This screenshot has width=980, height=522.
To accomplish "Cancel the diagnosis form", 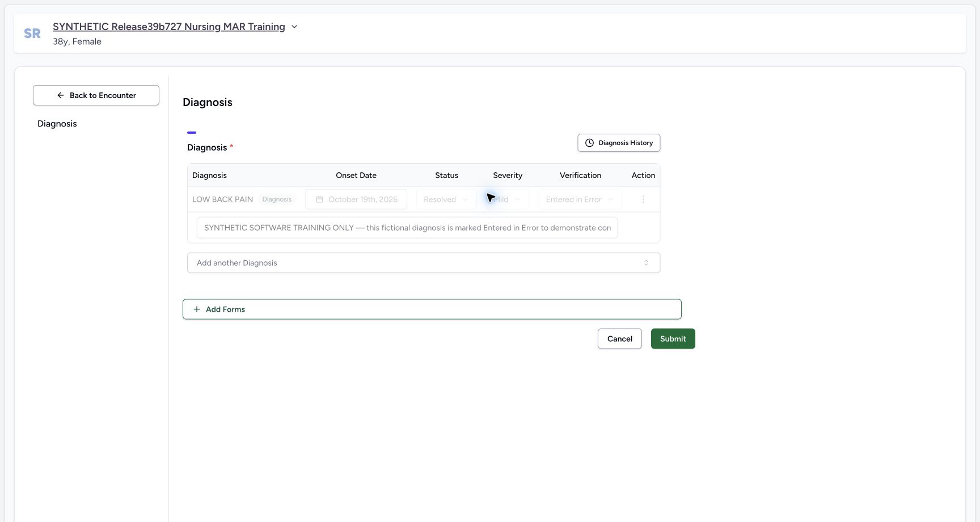I will click(x=620, y=339).
